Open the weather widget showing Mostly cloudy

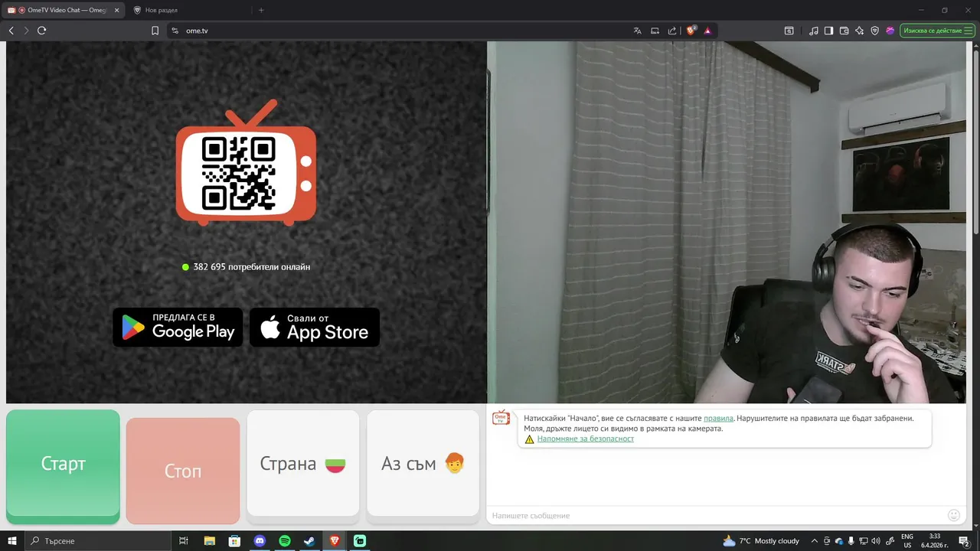pos(761,541)
